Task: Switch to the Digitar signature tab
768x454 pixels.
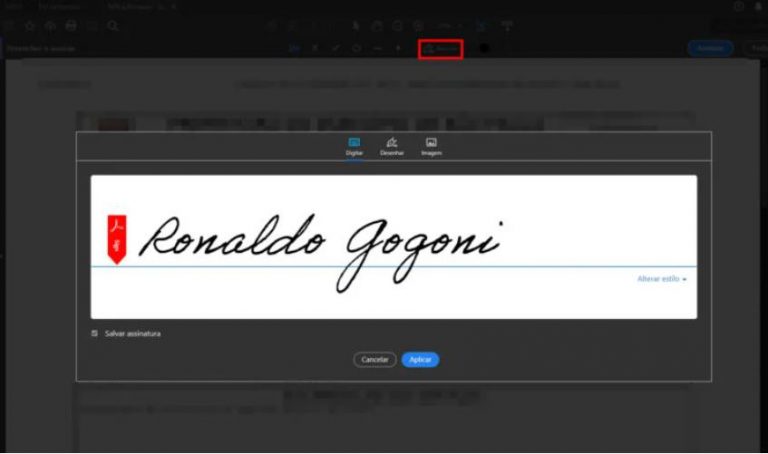Action: click(354, 146)
